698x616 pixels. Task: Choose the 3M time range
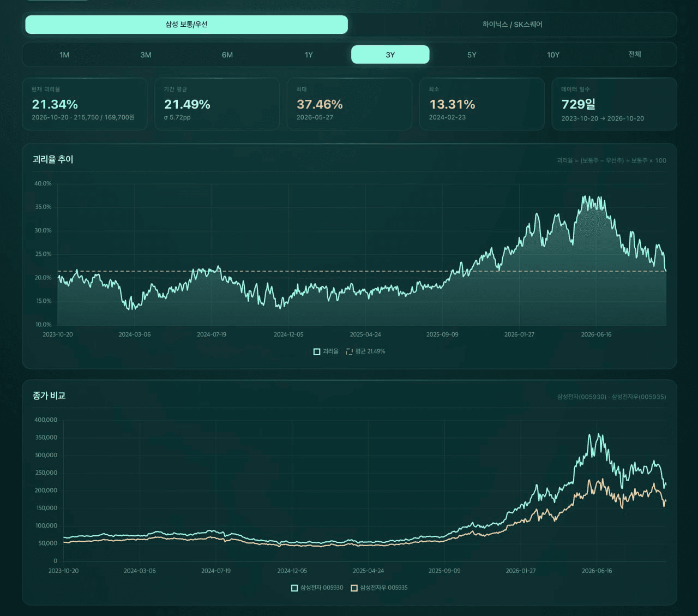click(146, 55)
